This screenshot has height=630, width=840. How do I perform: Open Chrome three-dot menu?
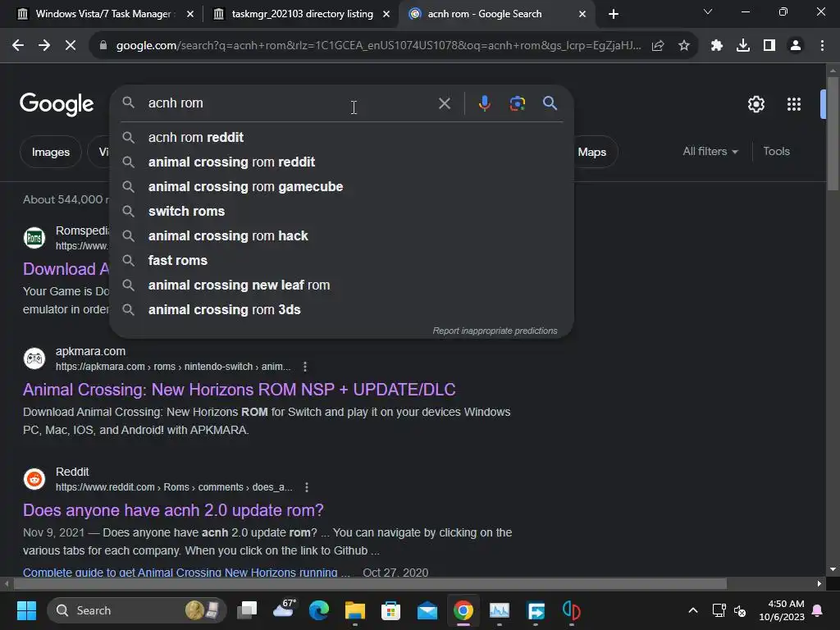tap(822, 46)
